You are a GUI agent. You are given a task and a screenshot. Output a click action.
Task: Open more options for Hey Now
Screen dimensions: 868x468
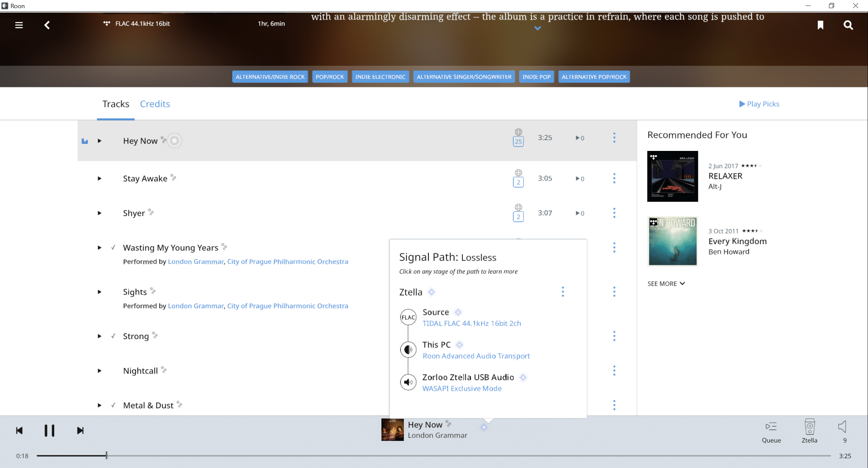pos(614,137)
